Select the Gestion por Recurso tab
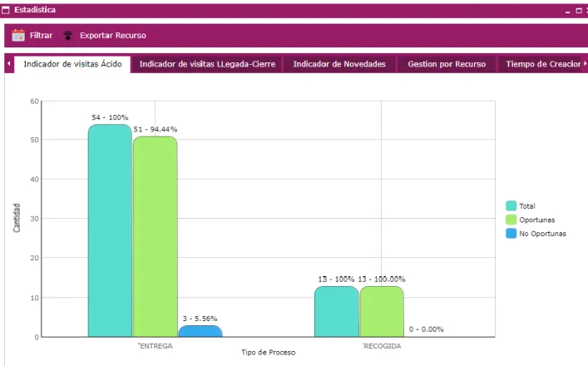588x366 pixels. click(x=447, y=64)
